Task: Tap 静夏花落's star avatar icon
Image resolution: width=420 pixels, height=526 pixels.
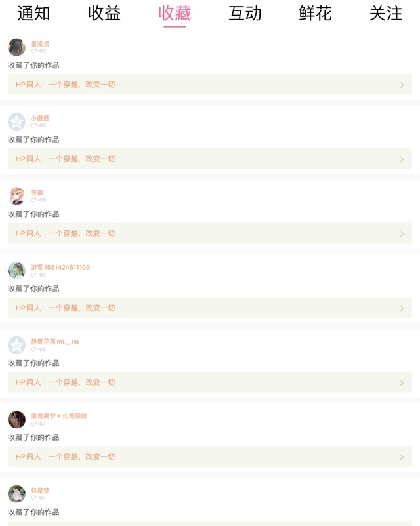Action: click(16, 345)
